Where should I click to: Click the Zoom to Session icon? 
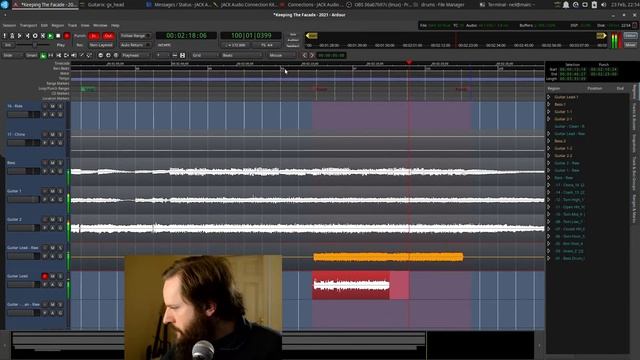(116, 56)
